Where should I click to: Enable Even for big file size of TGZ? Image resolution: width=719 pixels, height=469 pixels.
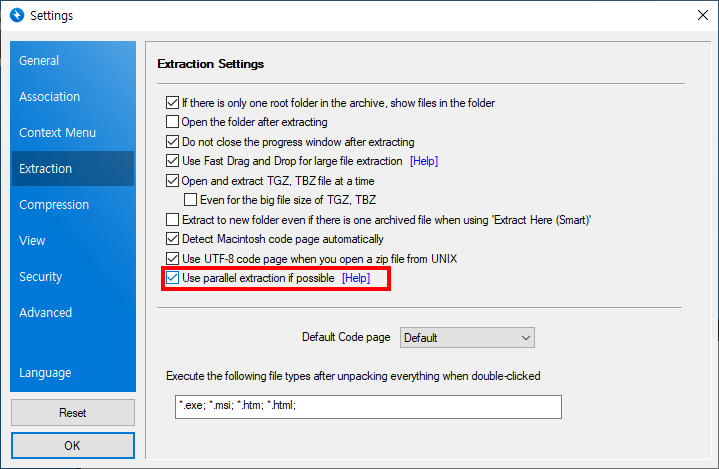[191, 200]
